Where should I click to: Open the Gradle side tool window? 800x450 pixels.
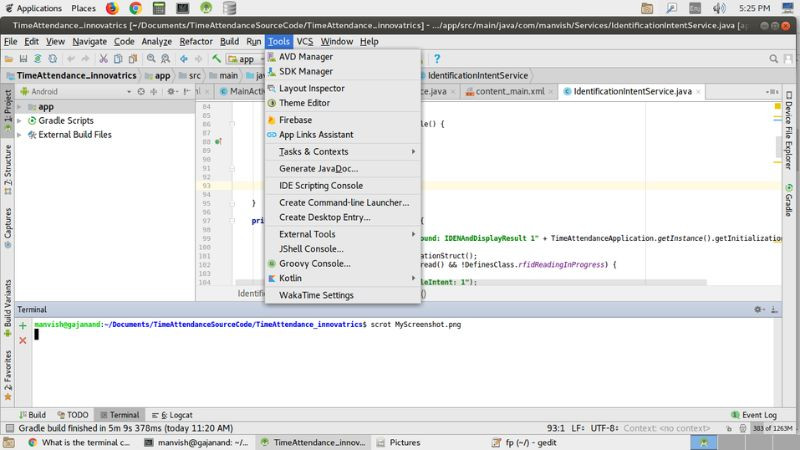click(x=789, y=200)
